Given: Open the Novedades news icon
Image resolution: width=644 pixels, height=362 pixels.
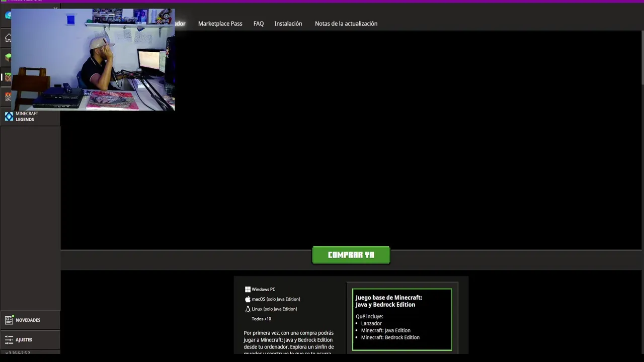Looking at the screenshot, I should click(x=9, y=320).
